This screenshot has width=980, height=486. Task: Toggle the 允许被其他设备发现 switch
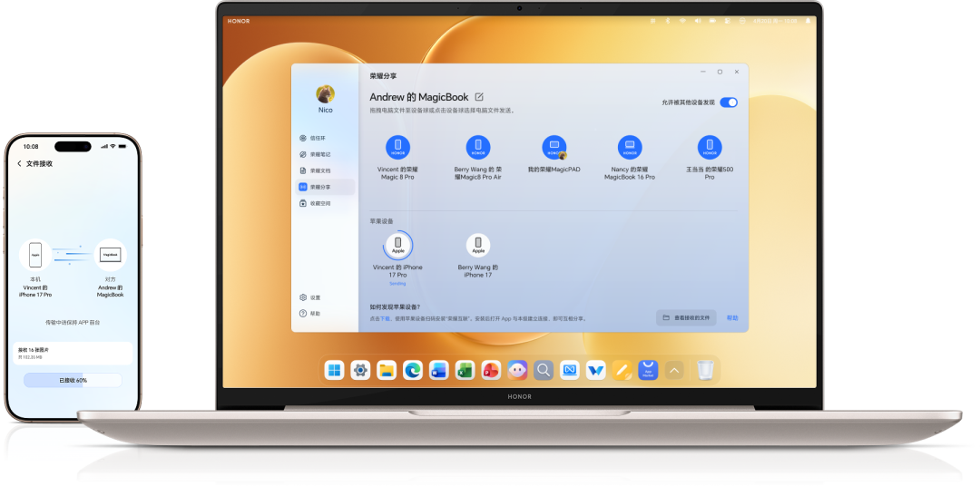[728, 102]
